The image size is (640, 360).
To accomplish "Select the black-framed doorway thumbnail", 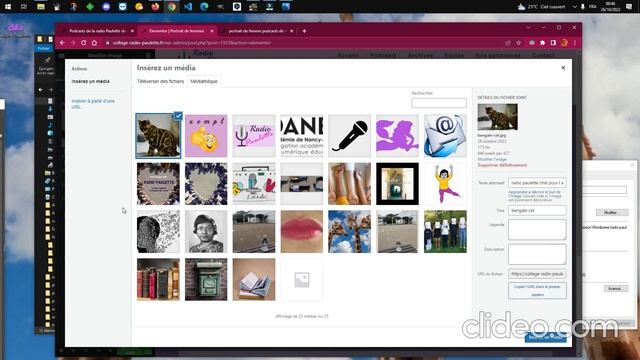I will pyautogui.click(x=397, y=184).
